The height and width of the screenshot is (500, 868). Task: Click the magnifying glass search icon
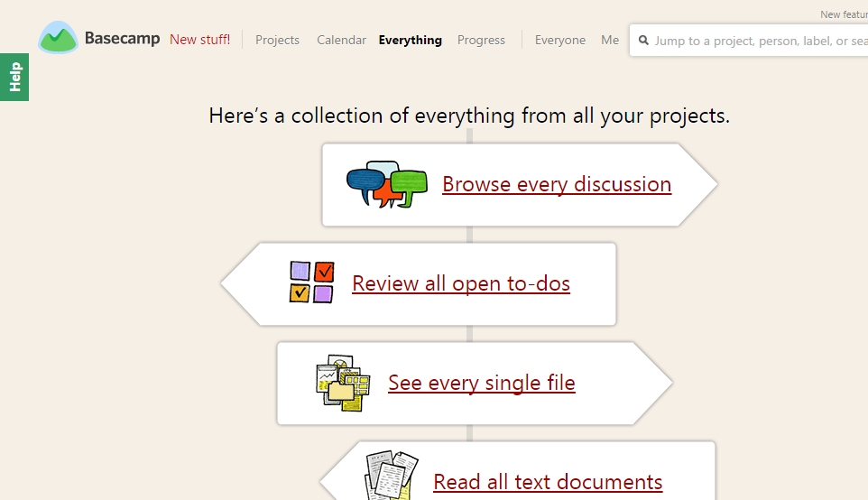coord(643,41)
